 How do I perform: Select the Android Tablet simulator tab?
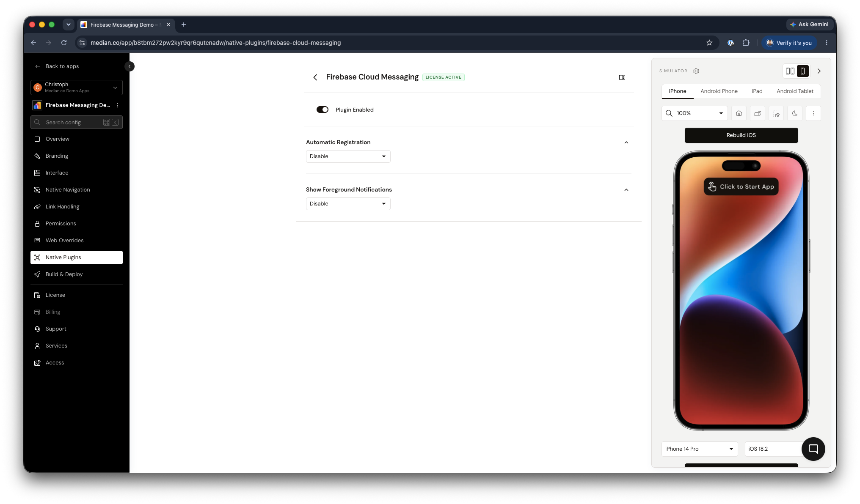click(795, 91)
